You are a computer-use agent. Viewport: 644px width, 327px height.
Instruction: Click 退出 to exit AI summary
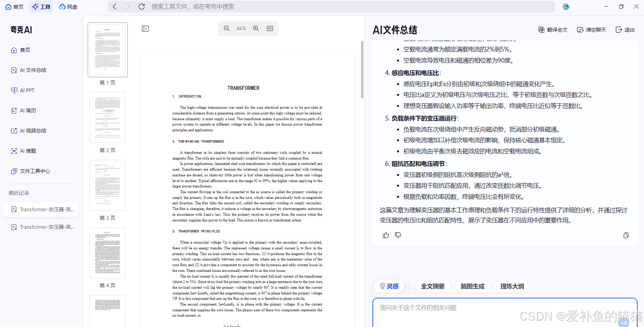(x=625, y=30)
